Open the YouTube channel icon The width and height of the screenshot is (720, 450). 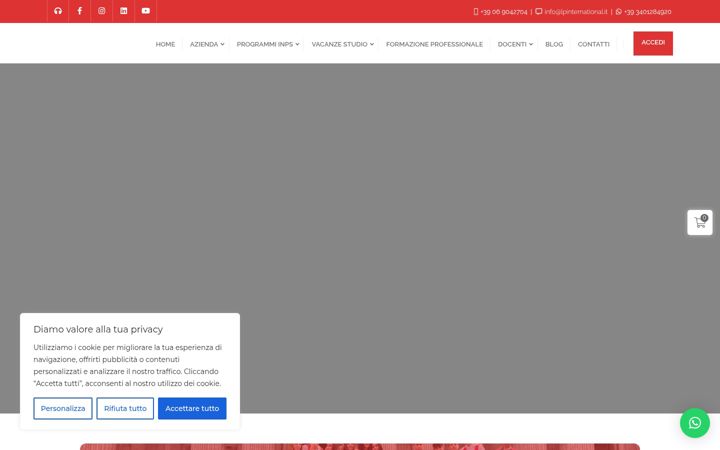(x=146, y=11)
